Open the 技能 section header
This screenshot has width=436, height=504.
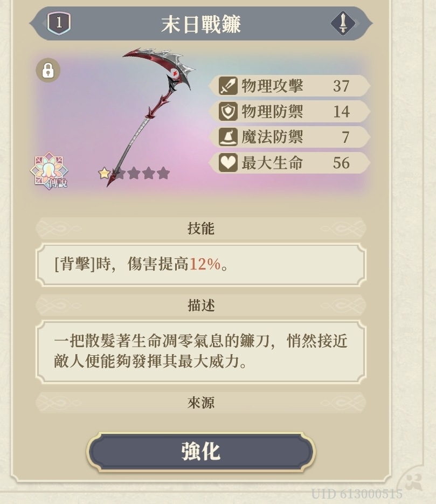pos(201,228)
